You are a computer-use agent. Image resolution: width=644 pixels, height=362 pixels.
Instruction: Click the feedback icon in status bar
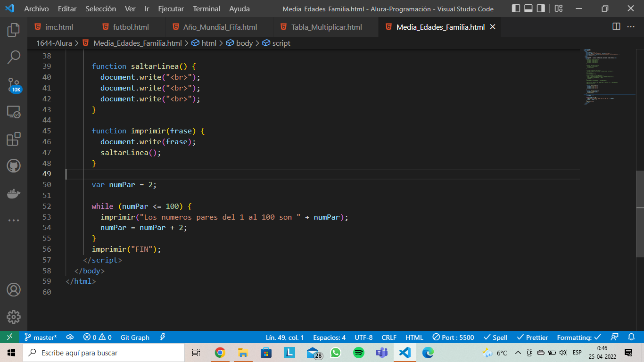click(614, 337)
